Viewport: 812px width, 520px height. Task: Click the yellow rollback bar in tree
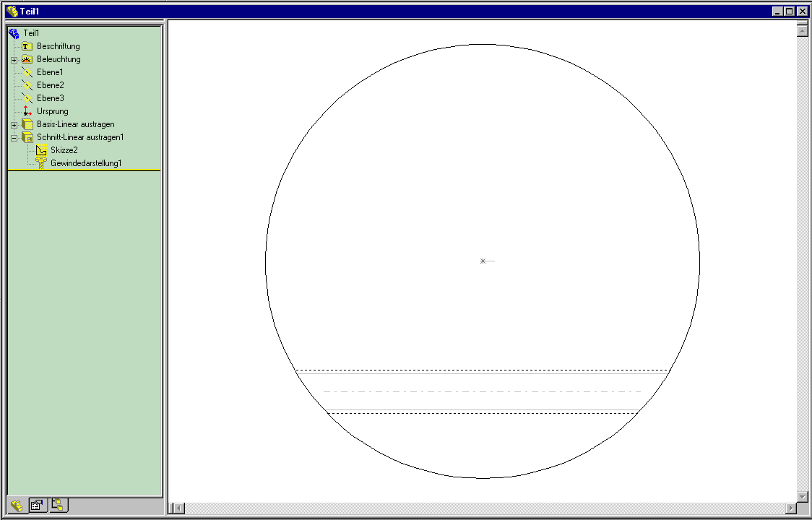pyautogui.click(x=84, y=170)
